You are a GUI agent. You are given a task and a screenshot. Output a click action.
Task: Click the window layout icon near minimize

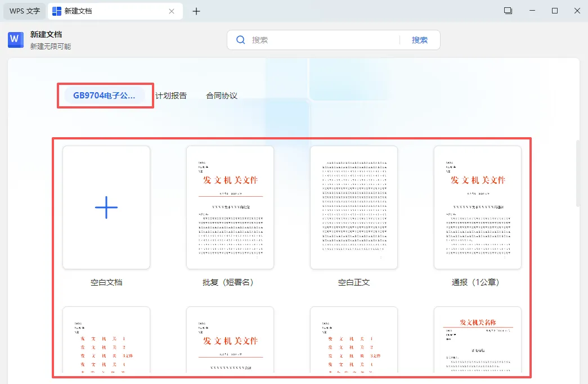coord(508,11)
